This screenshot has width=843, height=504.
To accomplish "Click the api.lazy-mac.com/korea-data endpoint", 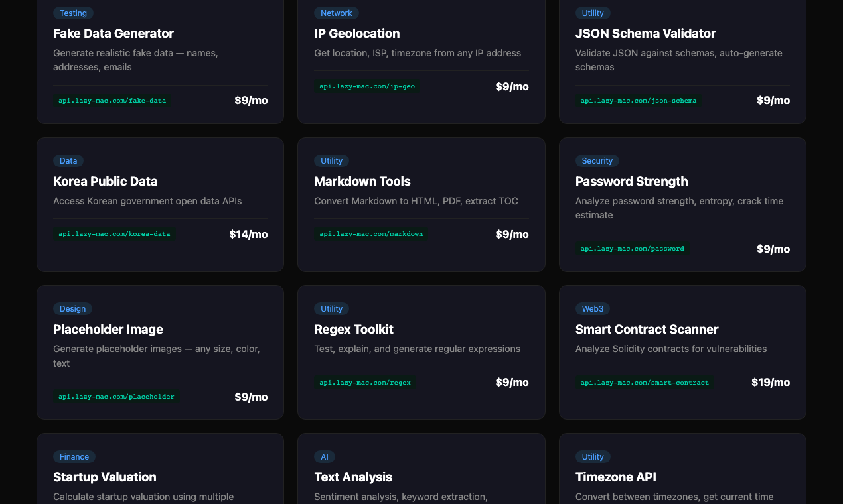I will pyautogui.click(x=114, y=233).
